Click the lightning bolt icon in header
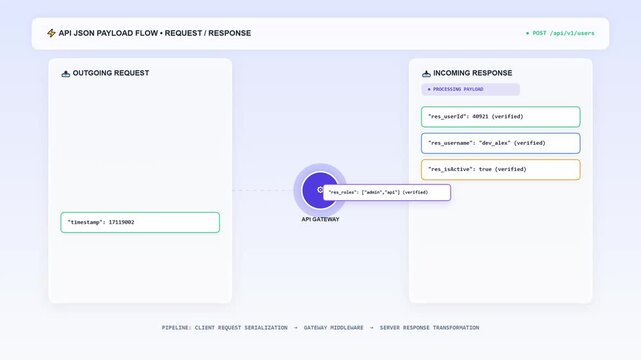 51,33
